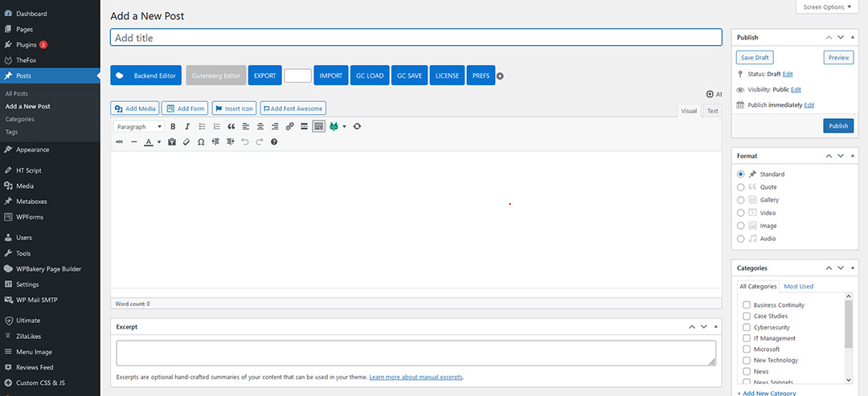Switch to the Text editor tab
Image resolution: width=868 pixels, height=396 pixels.
click(x=712, y=111)
